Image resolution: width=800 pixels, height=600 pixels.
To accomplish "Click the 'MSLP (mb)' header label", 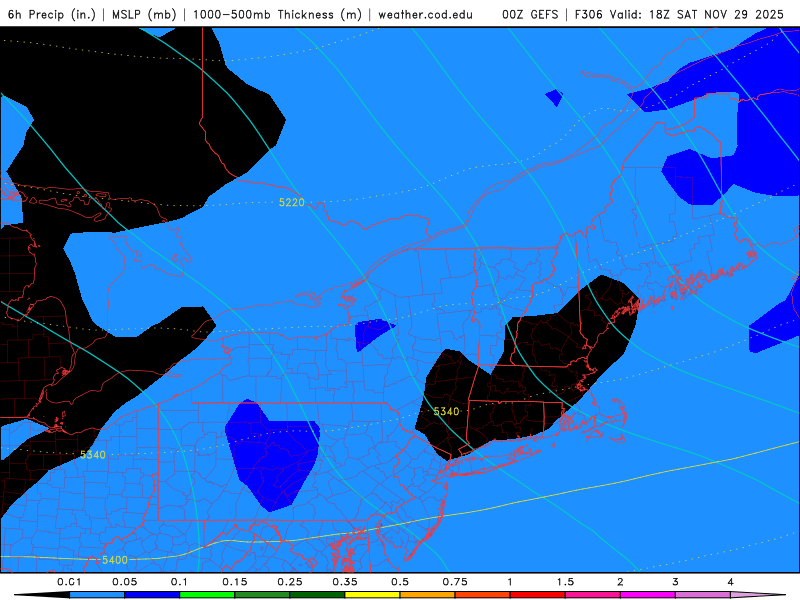I will pos(144,14).
